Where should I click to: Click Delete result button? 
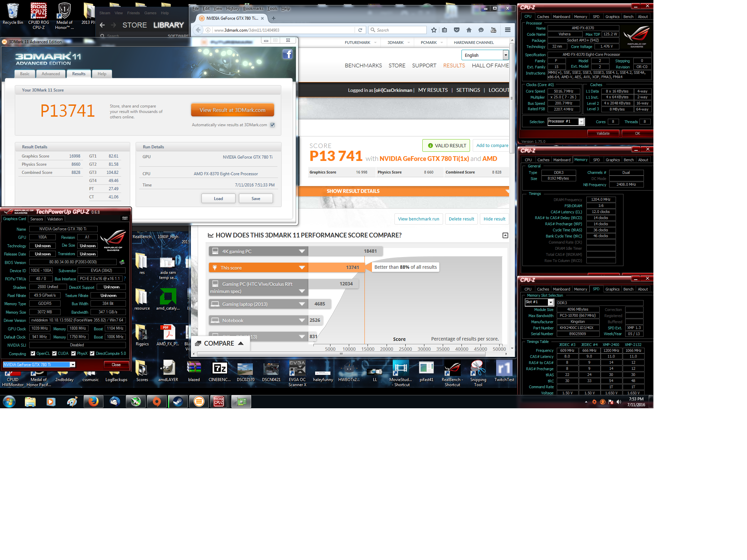click(x=461, y=219)
